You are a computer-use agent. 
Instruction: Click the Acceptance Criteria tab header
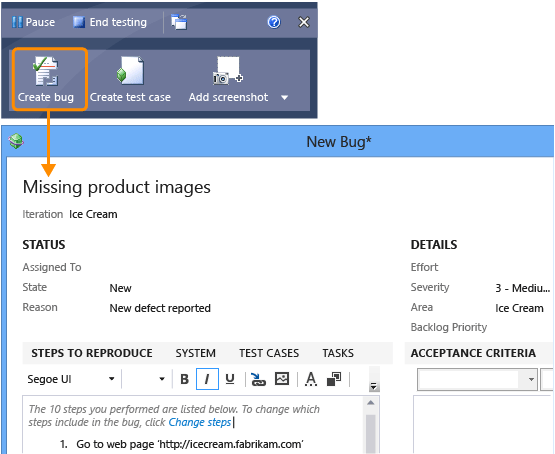click(x=473, y=353)
